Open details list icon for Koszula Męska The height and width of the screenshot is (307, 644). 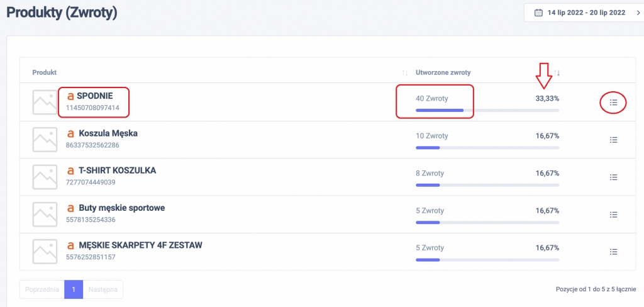[x=614, y=140]
